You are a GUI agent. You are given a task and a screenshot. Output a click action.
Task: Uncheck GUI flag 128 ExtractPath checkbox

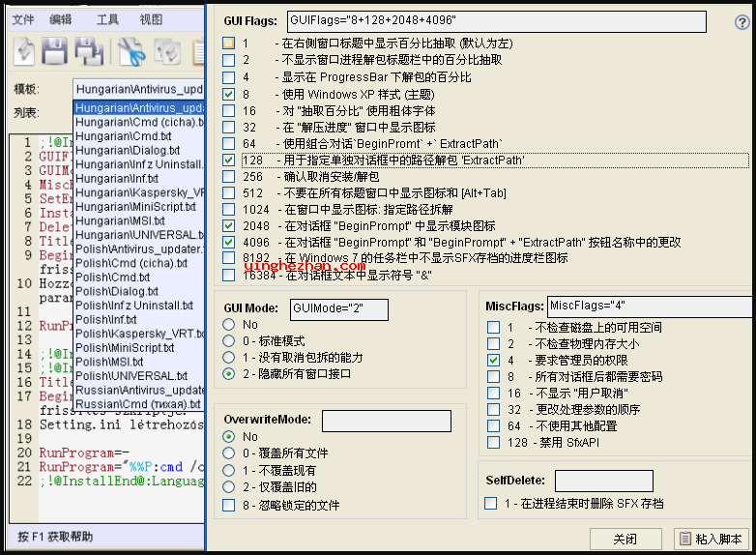point(228,161)
